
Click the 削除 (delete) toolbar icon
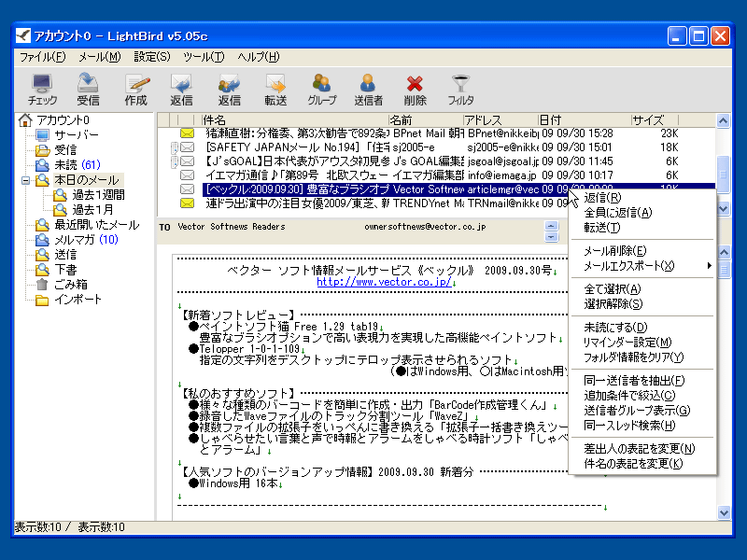click(x=415, y=90)
